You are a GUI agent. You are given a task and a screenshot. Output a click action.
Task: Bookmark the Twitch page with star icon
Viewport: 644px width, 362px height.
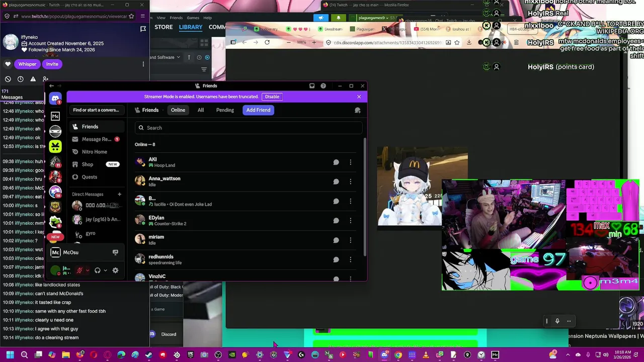132,16
